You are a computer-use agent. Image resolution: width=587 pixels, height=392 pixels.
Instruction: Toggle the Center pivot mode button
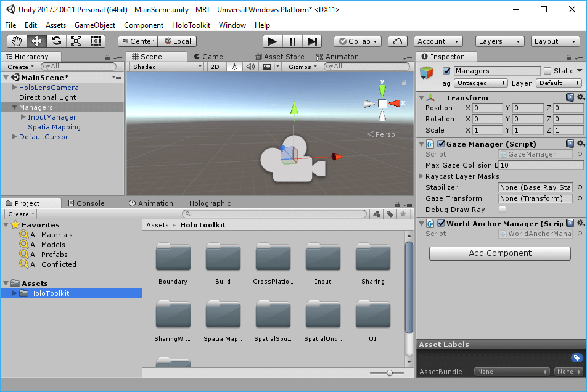[x=138, y=41]
